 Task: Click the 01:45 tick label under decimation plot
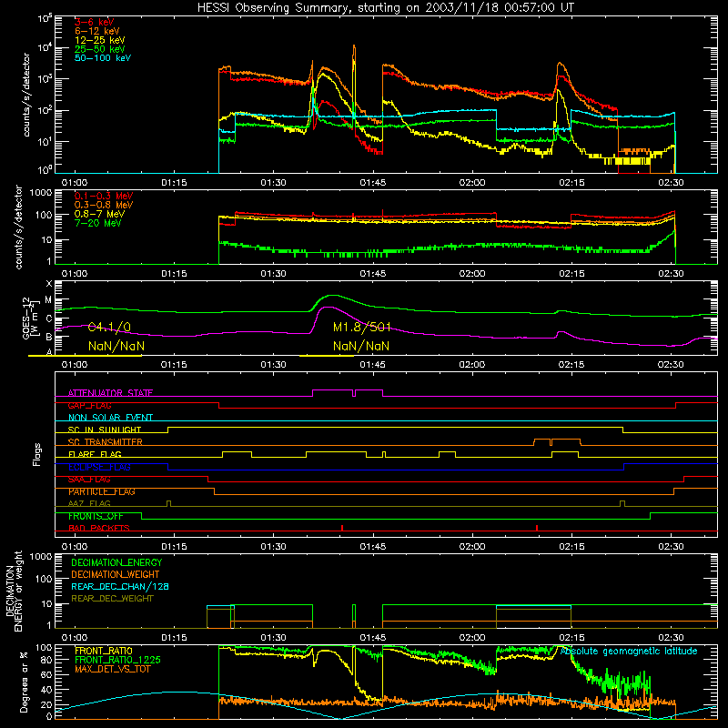pyautogui.click(x=372, y=638)
